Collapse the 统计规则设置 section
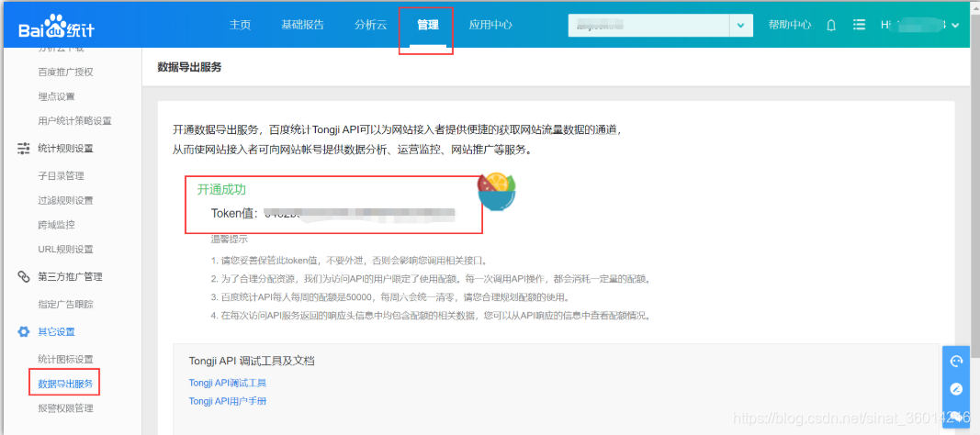The image size is (980, 435). tap(65, 148)
